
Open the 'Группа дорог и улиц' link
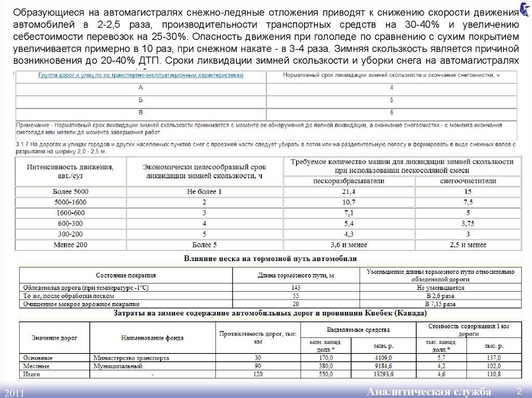(x=141, y=75)
